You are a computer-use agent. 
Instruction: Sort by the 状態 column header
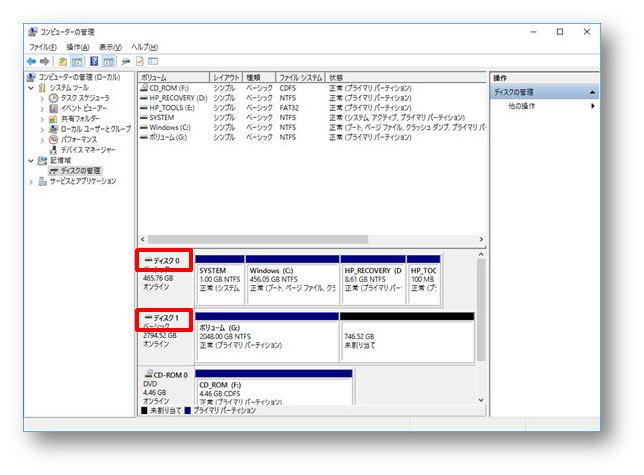pos(406,78)
